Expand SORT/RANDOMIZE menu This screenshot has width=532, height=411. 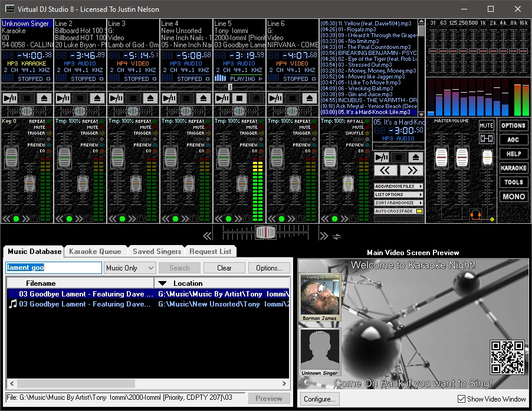(x=399, y=203)
